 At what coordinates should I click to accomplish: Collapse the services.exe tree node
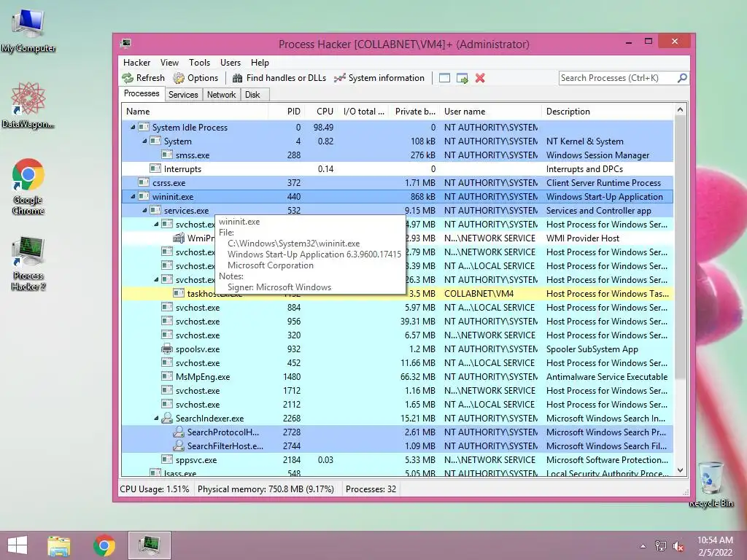tap(144, 211)
